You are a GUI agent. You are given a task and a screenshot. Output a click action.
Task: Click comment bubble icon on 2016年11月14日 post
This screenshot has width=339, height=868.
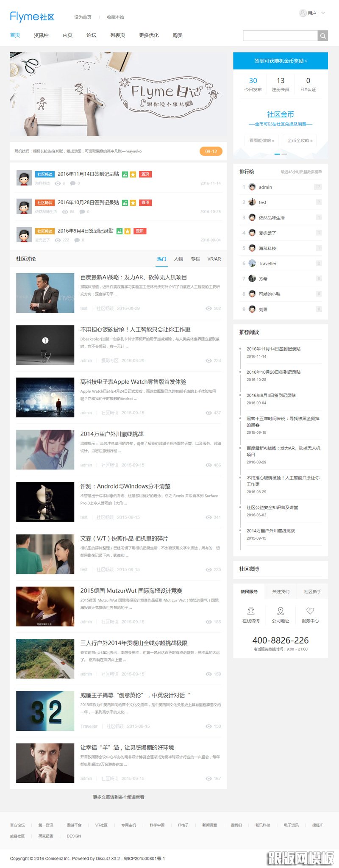point(72,183)
